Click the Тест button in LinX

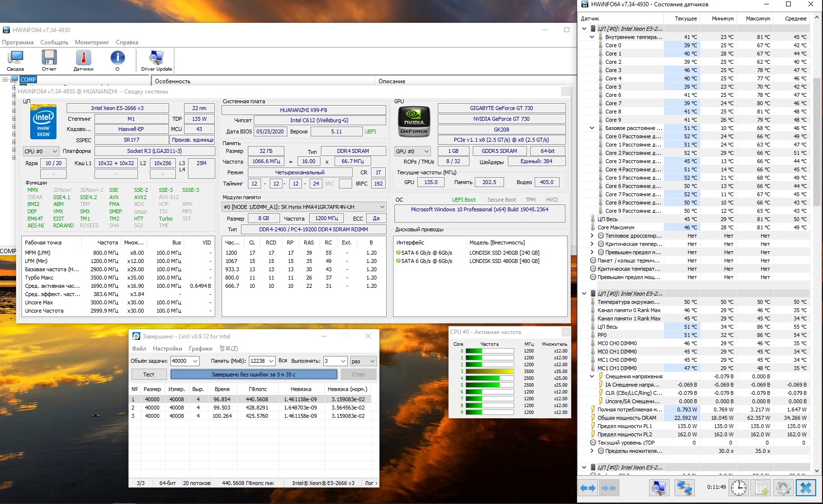(149, 374)
